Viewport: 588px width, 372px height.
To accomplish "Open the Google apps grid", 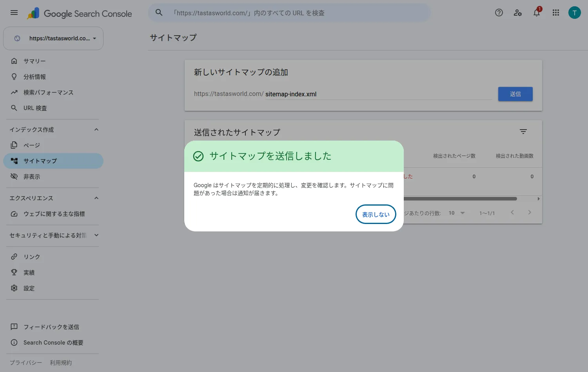I will pyautogui.click(x=556, y=13).
